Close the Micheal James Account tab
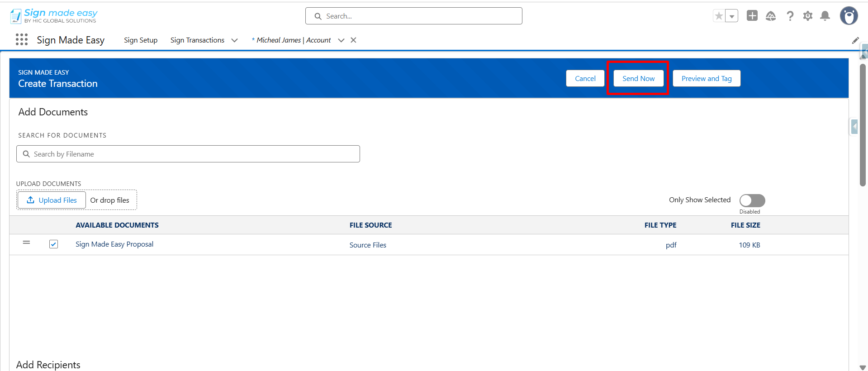Viewport: 868px width, 371px height. 353,40
